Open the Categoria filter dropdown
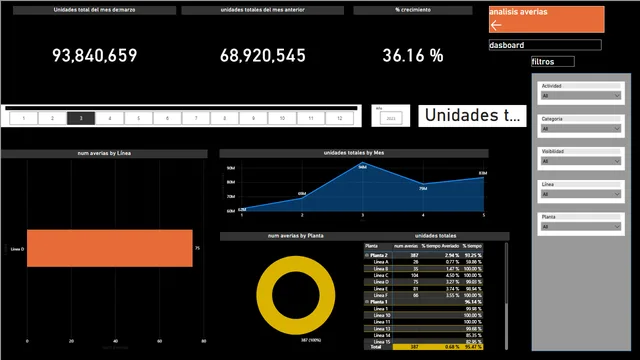 coord(580,129)
